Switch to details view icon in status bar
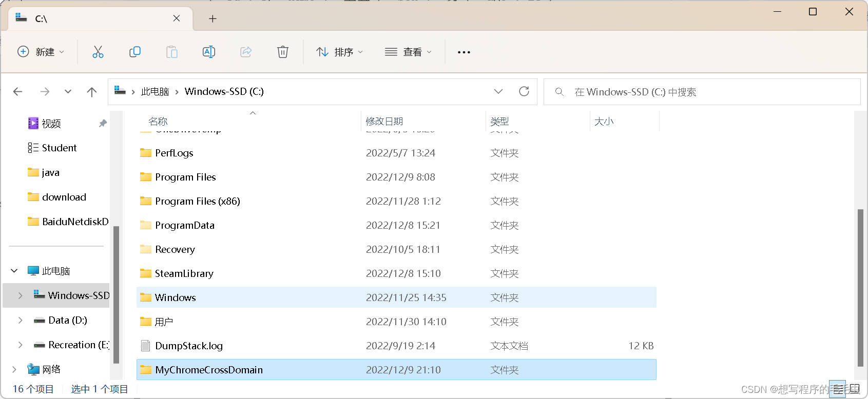The width and height of the screenshot is (868, 399). (x=838, y=389)
